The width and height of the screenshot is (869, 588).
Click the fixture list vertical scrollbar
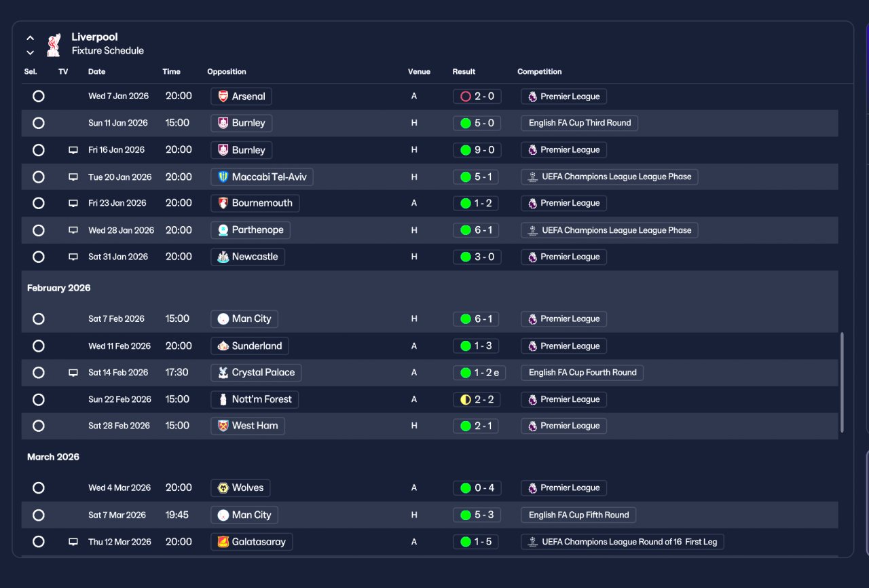(x=843, y=382)
